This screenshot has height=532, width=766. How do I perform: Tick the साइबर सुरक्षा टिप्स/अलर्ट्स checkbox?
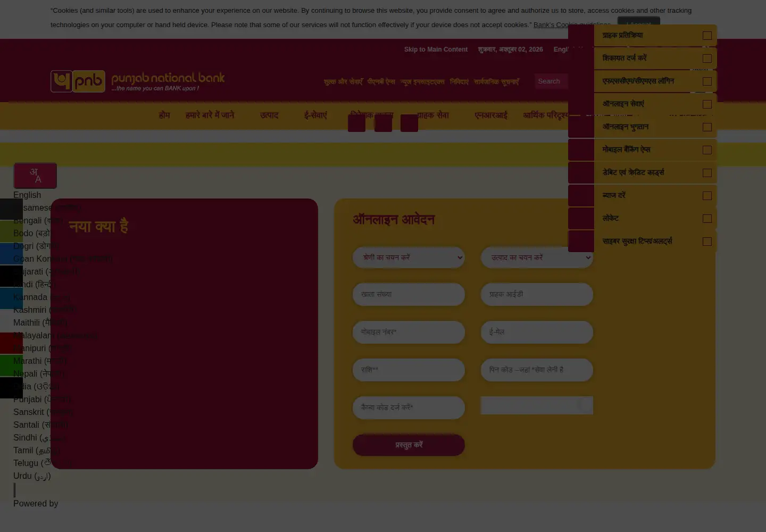click(707, 242)
